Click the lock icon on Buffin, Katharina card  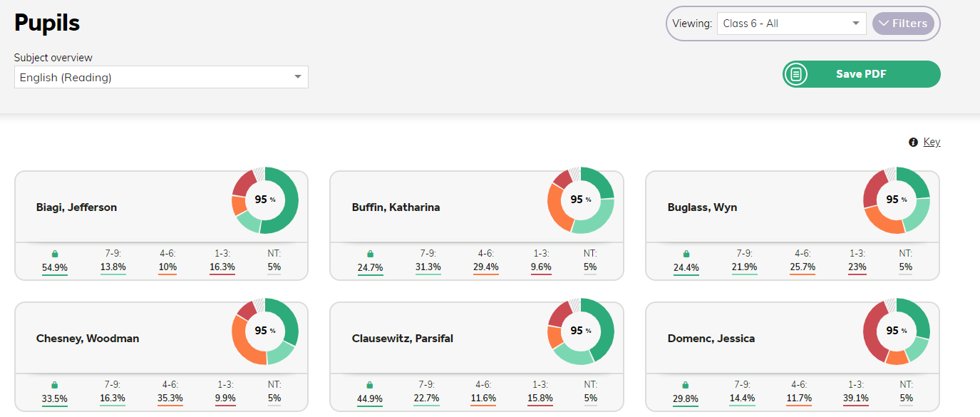[370, 254]
